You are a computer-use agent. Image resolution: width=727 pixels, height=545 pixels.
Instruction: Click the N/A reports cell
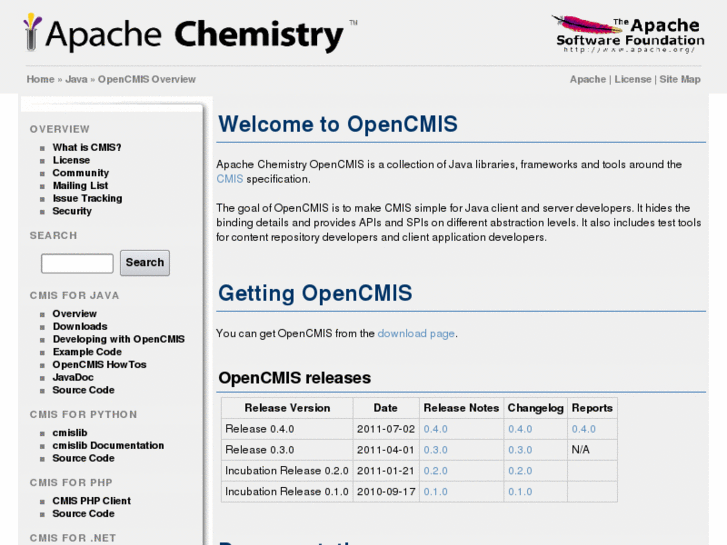pos(592,450)
